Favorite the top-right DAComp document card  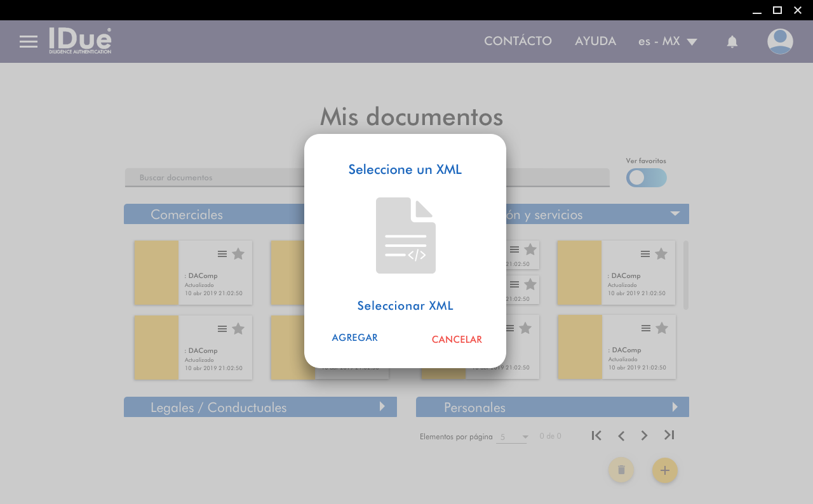pyautogui.click(x=661, y=254)
